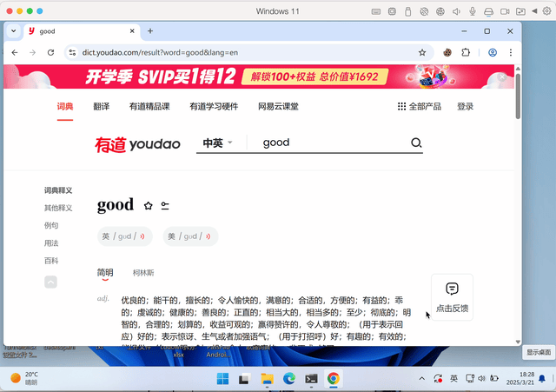
Task: Play British pronunciation of good
Action: [142, 236]
